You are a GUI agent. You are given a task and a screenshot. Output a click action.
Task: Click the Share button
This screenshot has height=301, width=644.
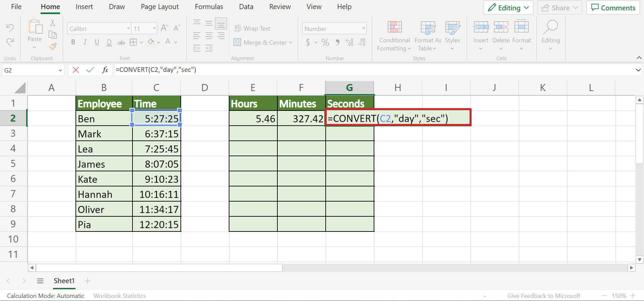[x=559, y=8]
